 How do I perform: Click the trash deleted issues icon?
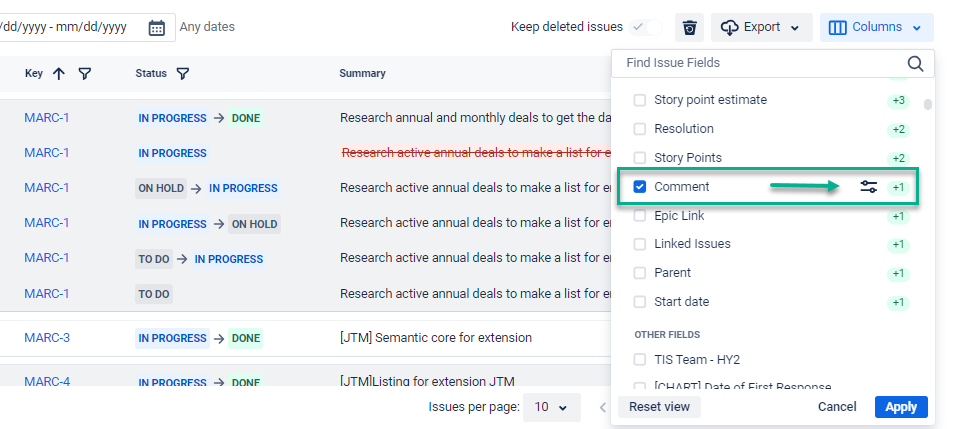[x=689, y=28]
